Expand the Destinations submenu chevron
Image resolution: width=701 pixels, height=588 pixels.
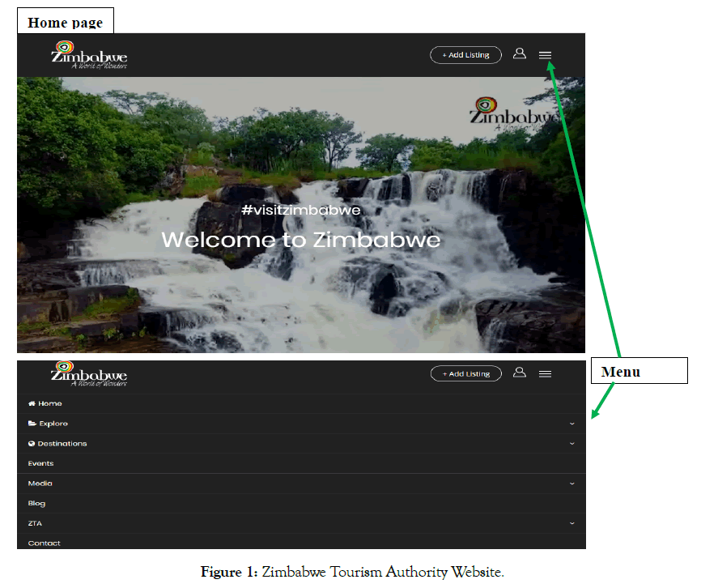point(571,444)
